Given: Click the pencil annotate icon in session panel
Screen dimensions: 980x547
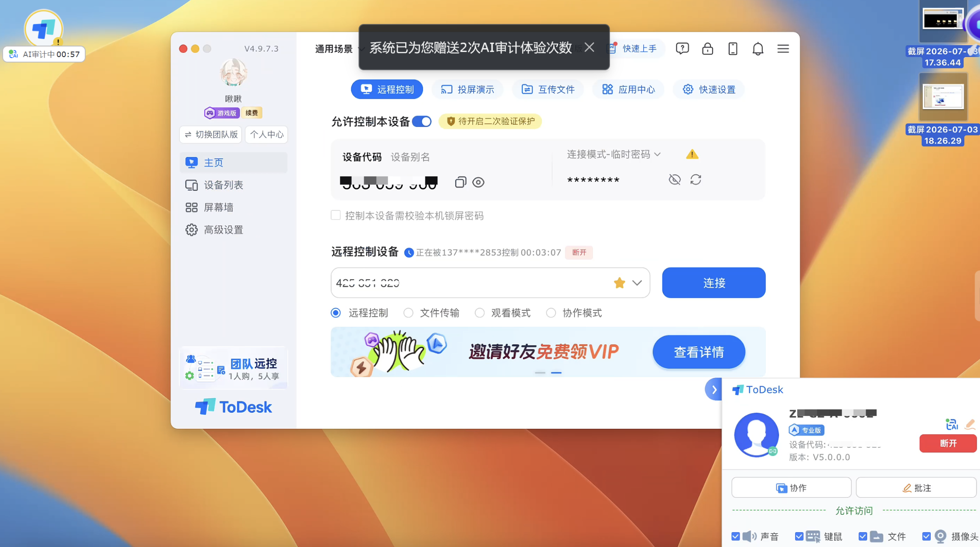Looking at the screenshot, I should (x=970, y=424).
